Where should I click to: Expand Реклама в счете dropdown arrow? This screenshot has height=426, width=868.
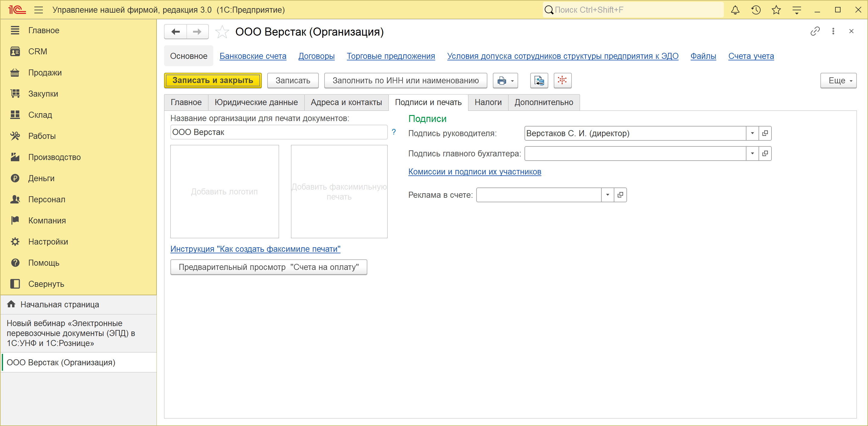(607, 195)
